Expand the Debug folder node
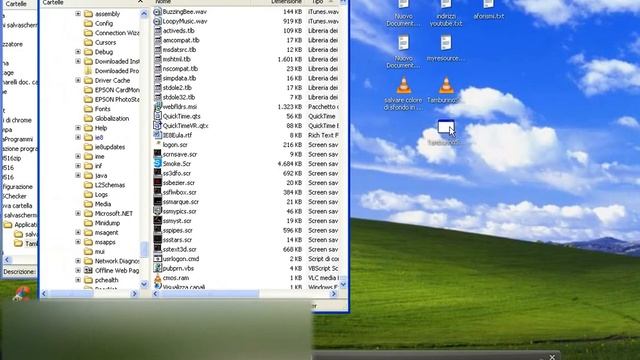This screenshot has width=640, height=360. [x=78, y=52]
